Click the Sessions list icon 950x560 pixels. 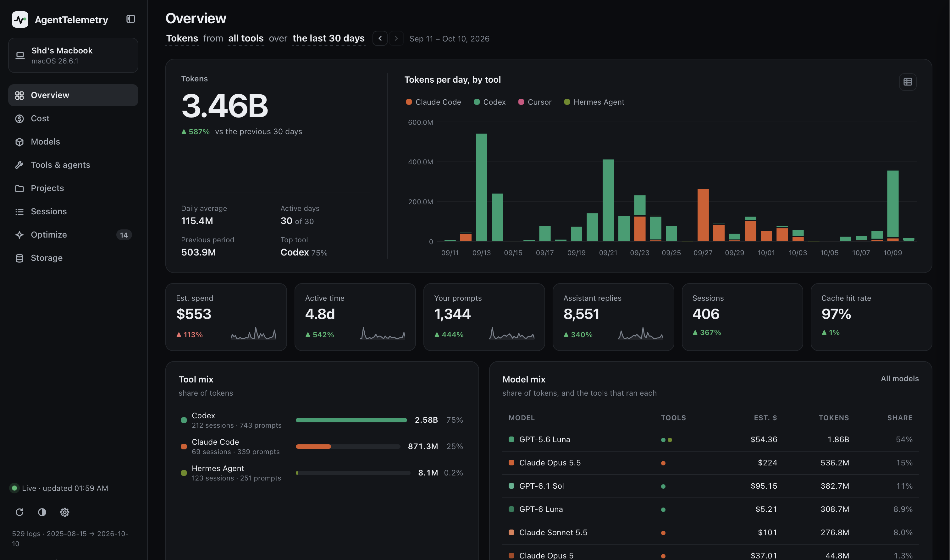[19, 212]
